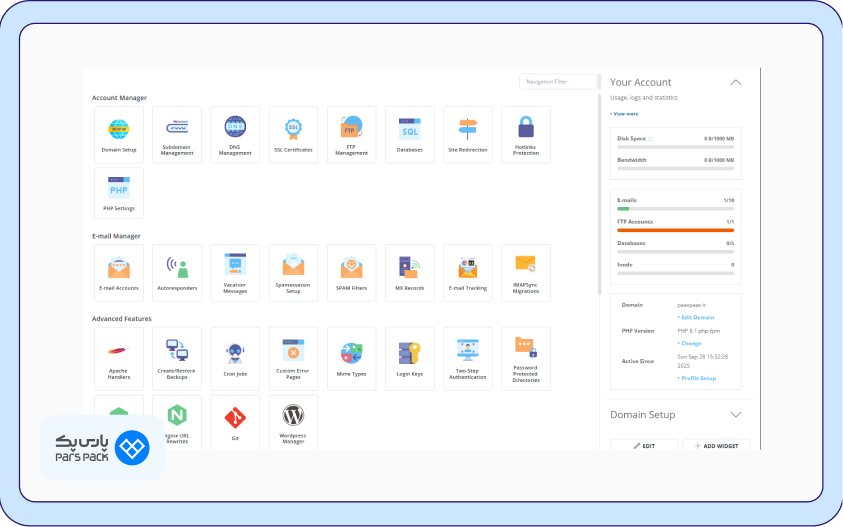Click the Navigation Filter input field
This screenshot has width=843, height=527.
[x=558, y=81]
